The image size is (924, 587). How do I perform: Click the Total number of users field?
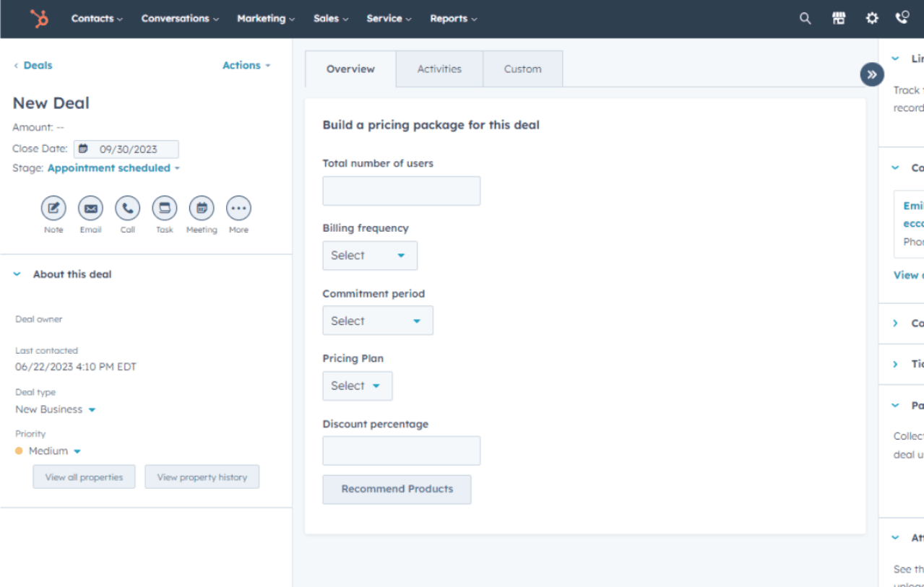coord(401,191)
